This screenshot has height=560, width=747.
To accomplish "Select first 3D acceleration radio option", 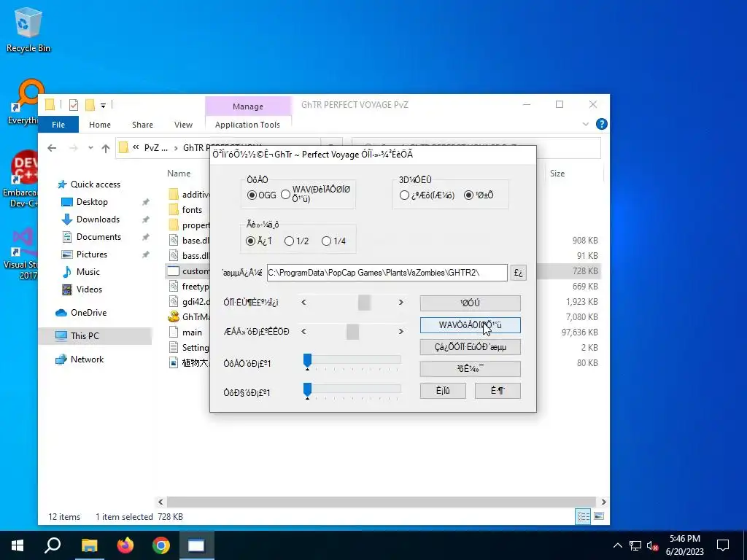I will [404, 195].
